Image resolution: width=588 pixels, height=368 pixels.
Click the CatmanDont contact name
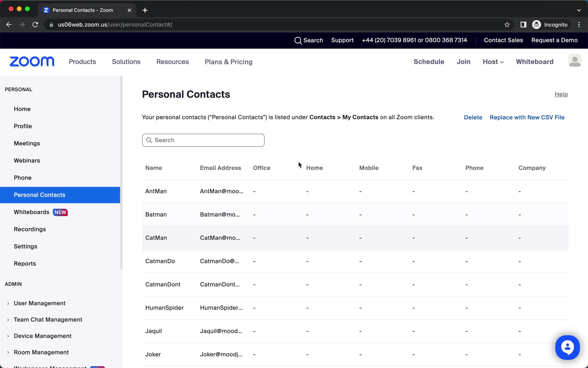click(x=163, y=285)
